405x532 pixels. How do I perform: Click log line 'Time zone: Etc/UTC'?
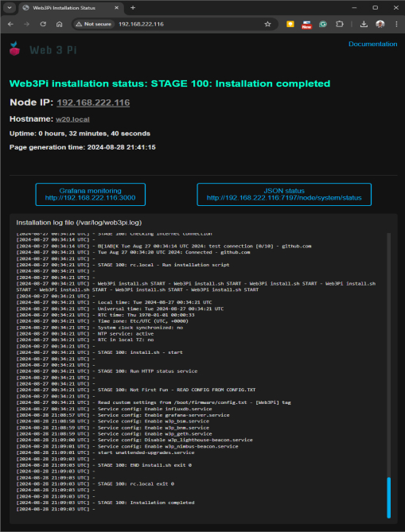pyautogui.click(x=103, y=321)
